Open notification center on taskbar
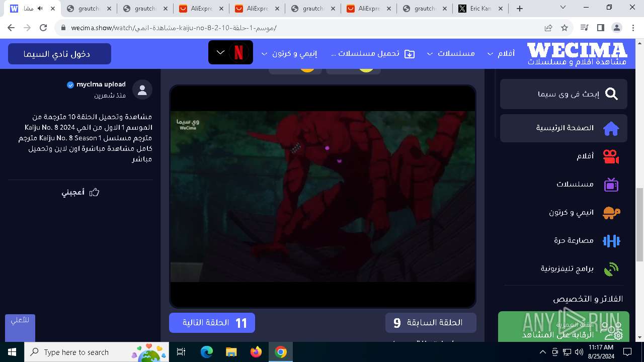Viewport: 644px width, 362px height. [627, 352]
